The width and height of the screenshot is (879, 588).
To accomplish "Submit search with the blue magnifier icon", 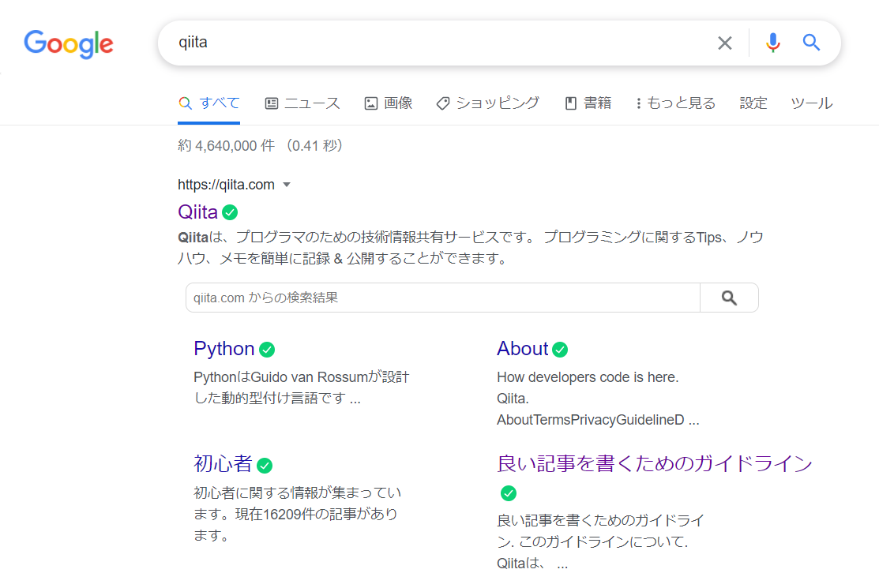I will pos(811,43).
